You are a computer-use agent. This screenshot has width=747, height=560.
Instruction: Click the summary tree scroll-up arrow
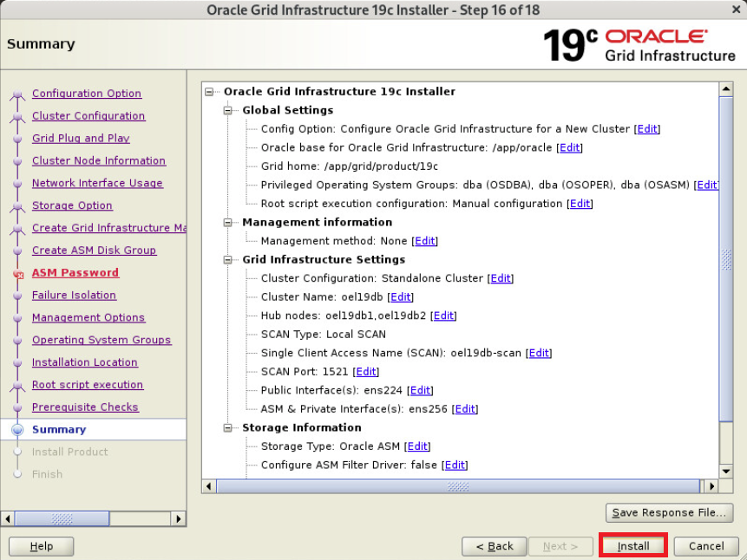(725, 89)
